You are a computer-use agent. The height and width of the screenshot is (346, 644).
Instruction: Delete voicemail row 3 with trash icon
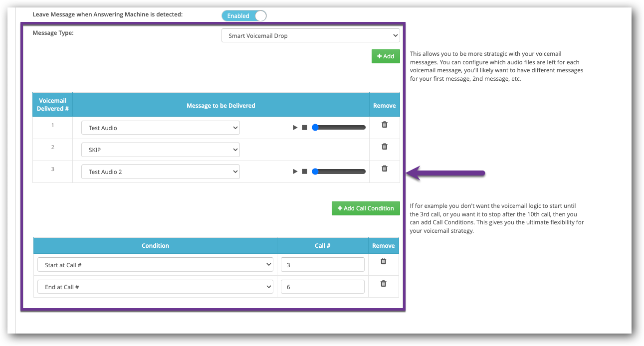pyautogui.click(x=385, y=169)
